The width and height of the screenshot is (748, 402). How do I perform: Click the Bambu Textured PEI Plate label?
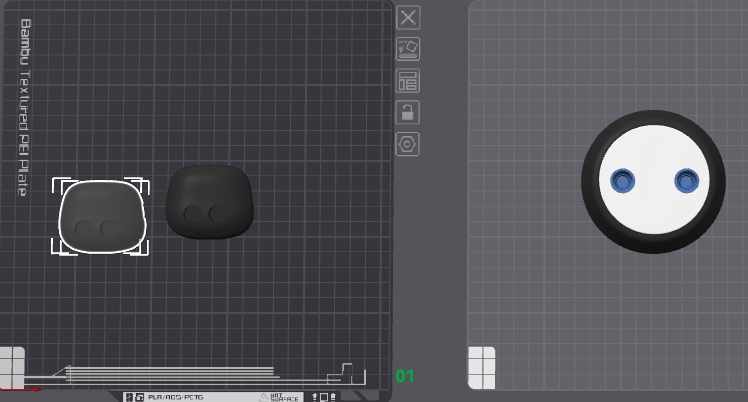[x=24, y=107]
